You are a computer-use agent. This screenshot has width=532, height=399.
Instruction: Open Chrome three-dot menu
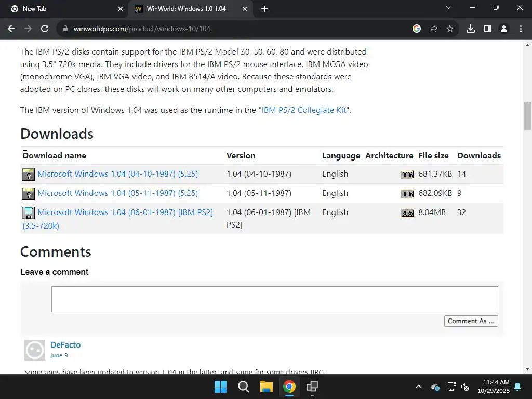pos(521,29)
